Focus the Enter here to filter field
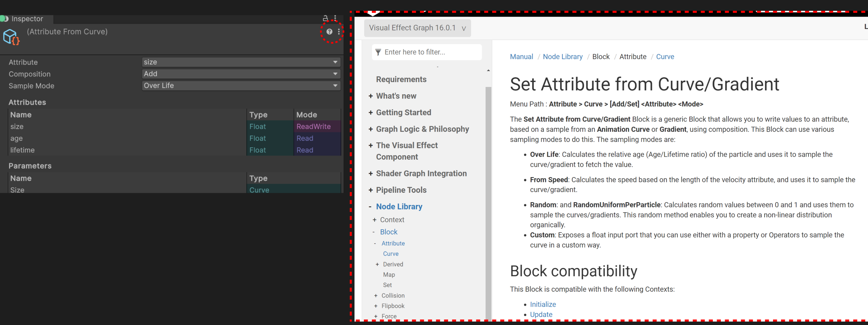The image size is (868, 325). pyautogui.click(x=427, y=52)
